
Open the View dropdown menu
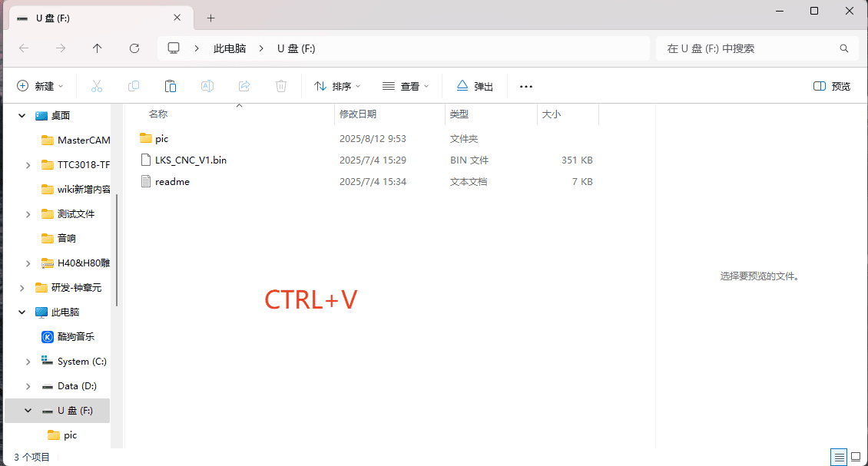click(x=406, y=86)
